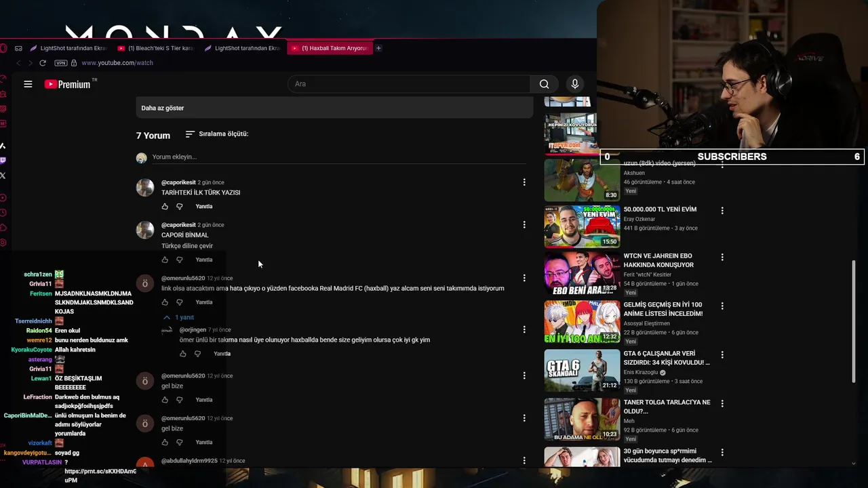Focus the Yorum ekleyin comment field
Image resolution: width=868 pixels, height=488 pixels.
pos(339,157)
